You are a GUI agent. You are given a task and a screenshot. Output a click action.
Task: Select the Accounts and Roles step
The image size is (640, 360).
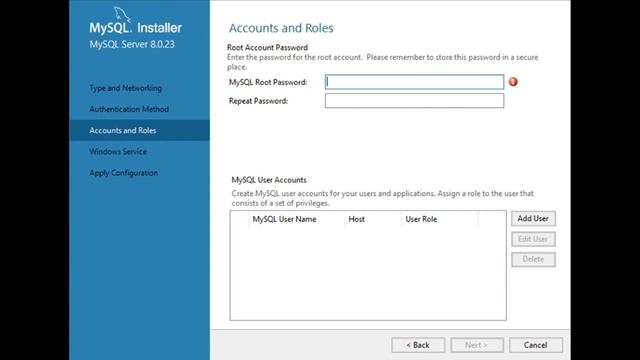tap(140, 130)
